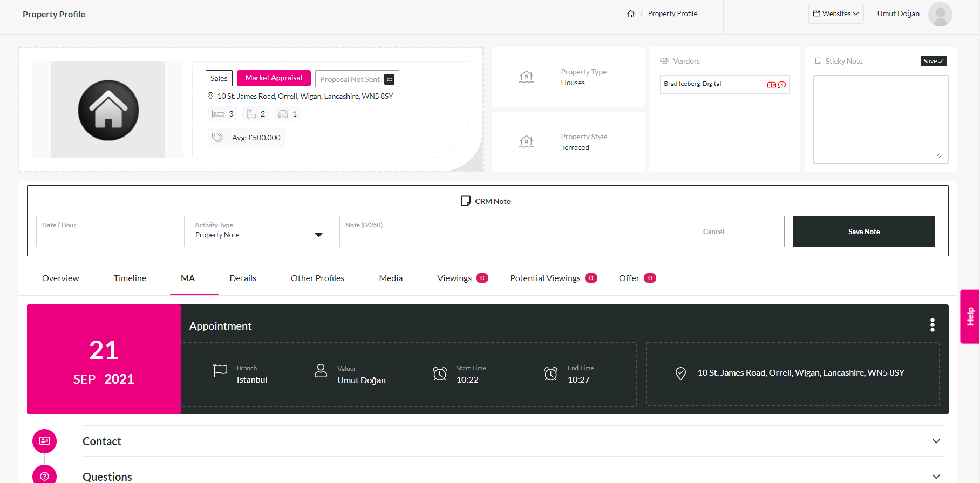Open the Viewings tab

462,278
